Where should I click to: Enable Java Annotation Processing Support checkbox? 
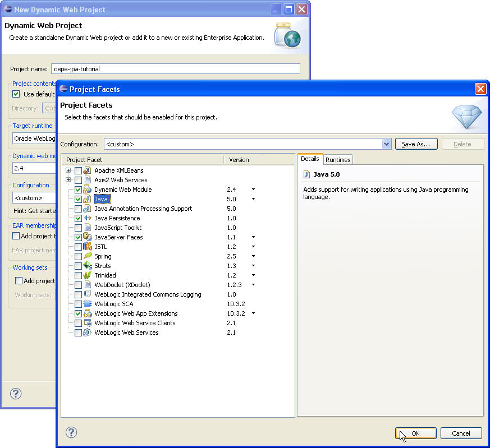(78, 209)
